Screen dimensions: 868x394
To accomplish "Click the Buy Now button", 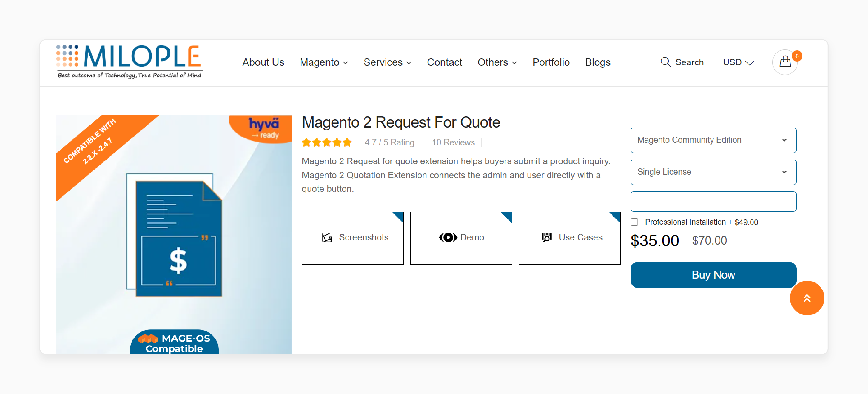I will tap(713, 274).
